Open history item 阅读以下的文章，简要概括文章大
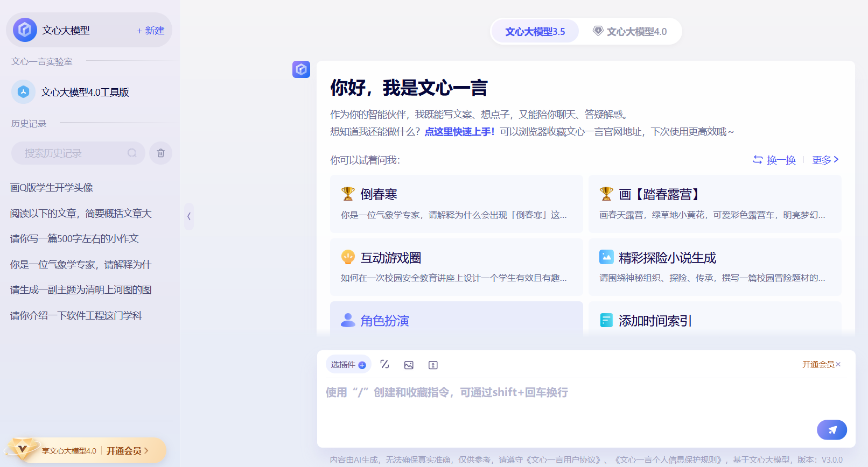 pos(81,213)
